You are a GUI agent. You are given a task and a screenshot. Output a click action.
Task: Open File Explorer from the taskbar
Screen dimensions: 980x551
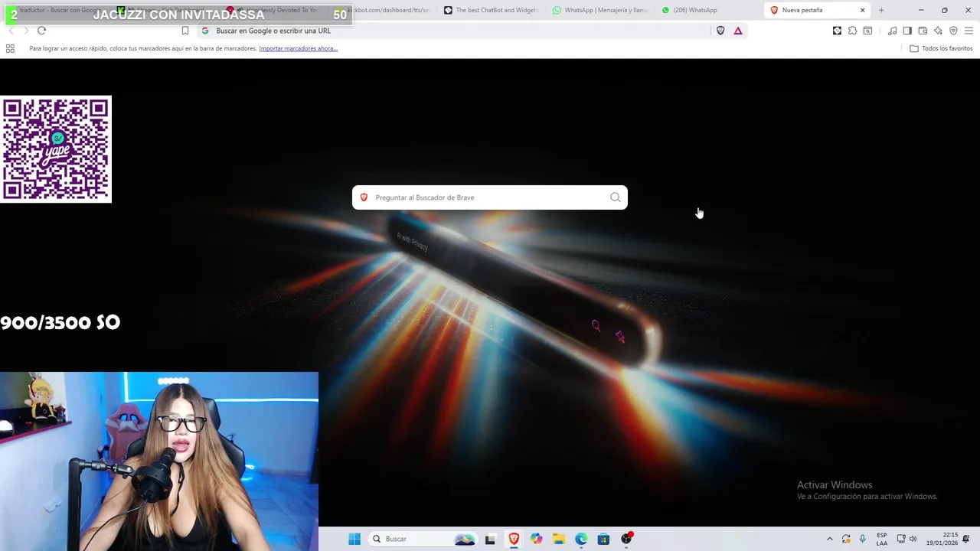(x=559, y=539)
